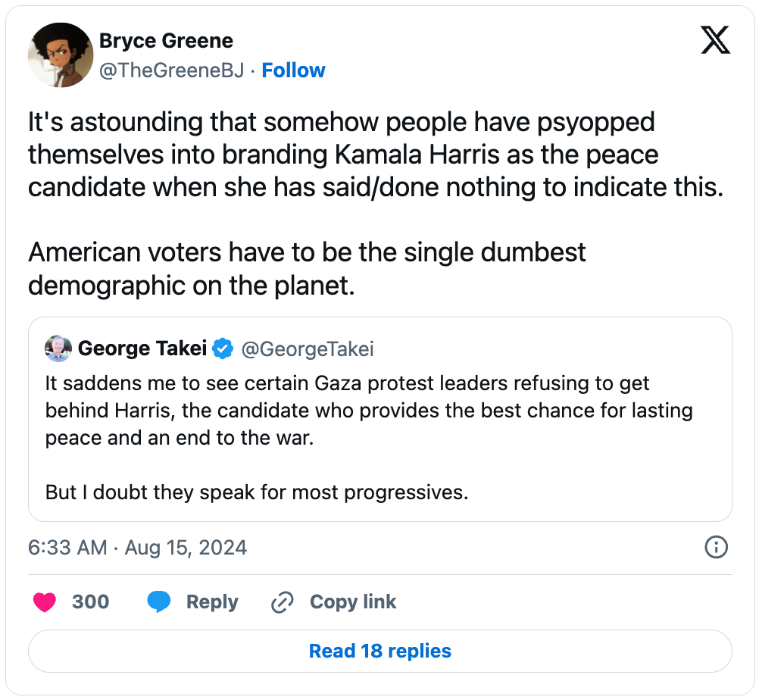Viewport: 759px width, 700px height.
Task: Follow @TheGreeneBJ
Action: click(x=293, y=70)
